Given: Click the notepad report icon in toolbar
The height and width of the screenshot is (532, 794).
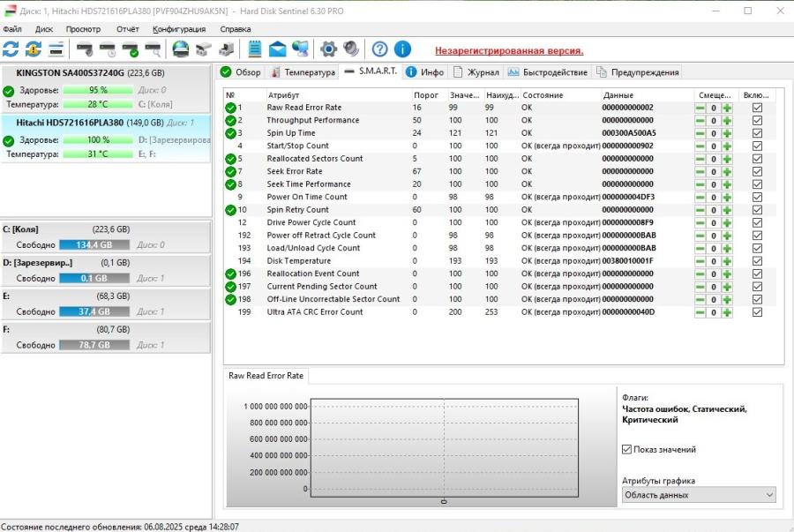Looking at the screenshot, I should tap(255, 49).
